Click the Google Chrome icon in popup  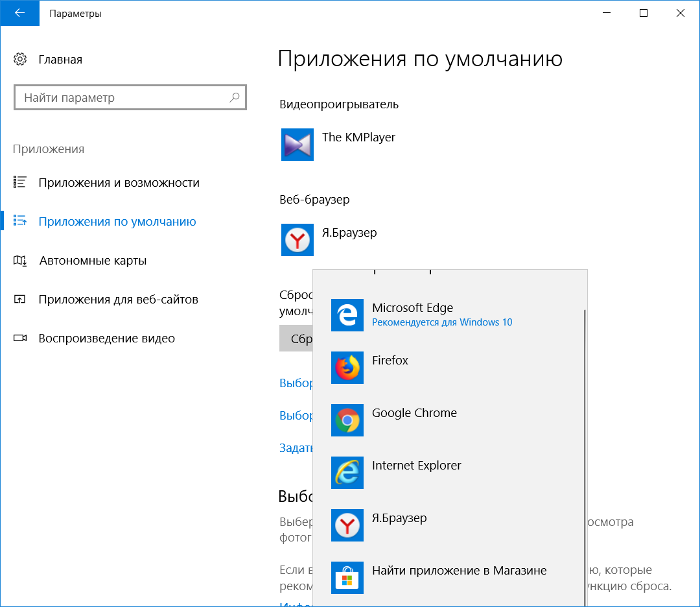pyautogui.click(x=347, y=420)
